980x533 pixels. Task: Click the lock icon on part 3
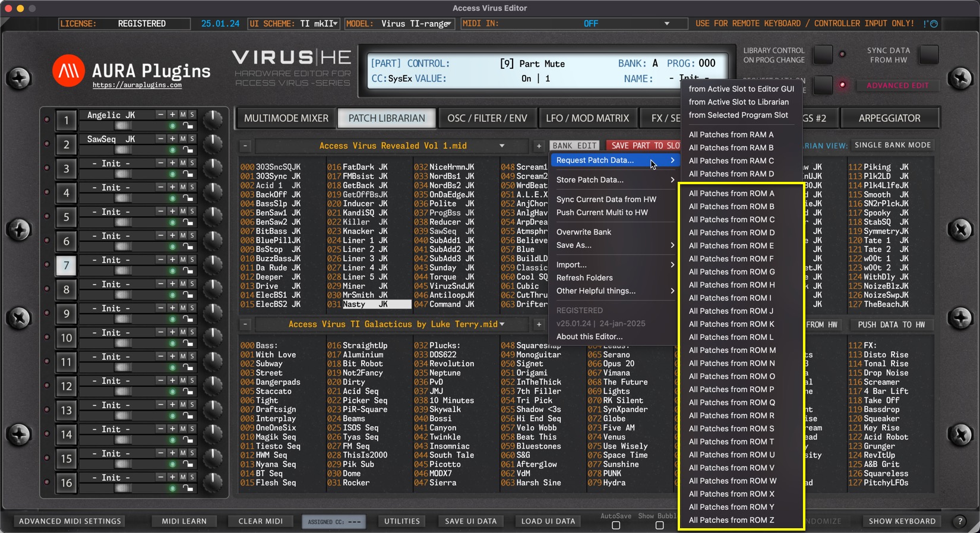coord(188,174)
